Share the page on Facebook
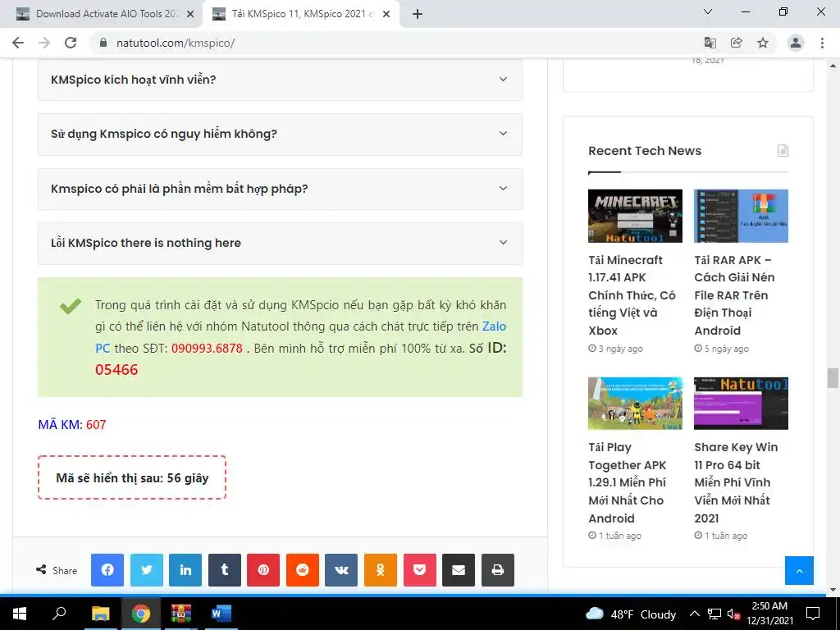Screen dimensions: 840x630 tap(107, 570)
